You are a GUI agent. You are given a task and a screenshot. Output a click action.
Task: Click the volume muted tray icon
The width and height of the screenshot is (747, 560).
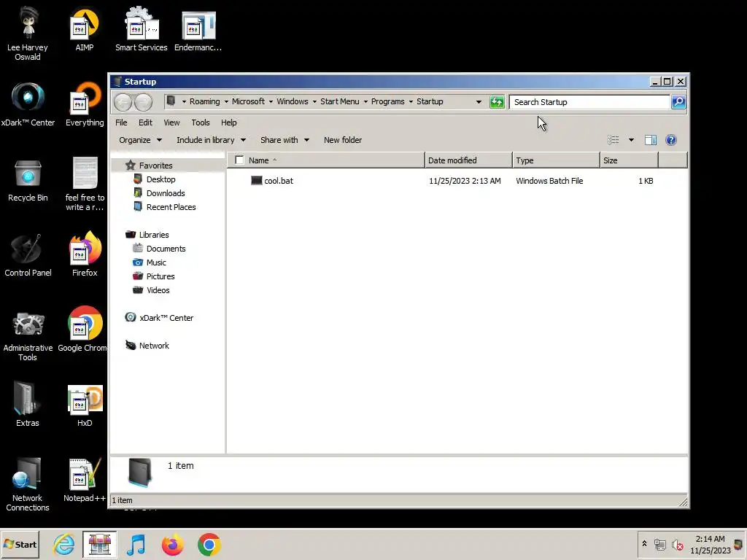678,544
